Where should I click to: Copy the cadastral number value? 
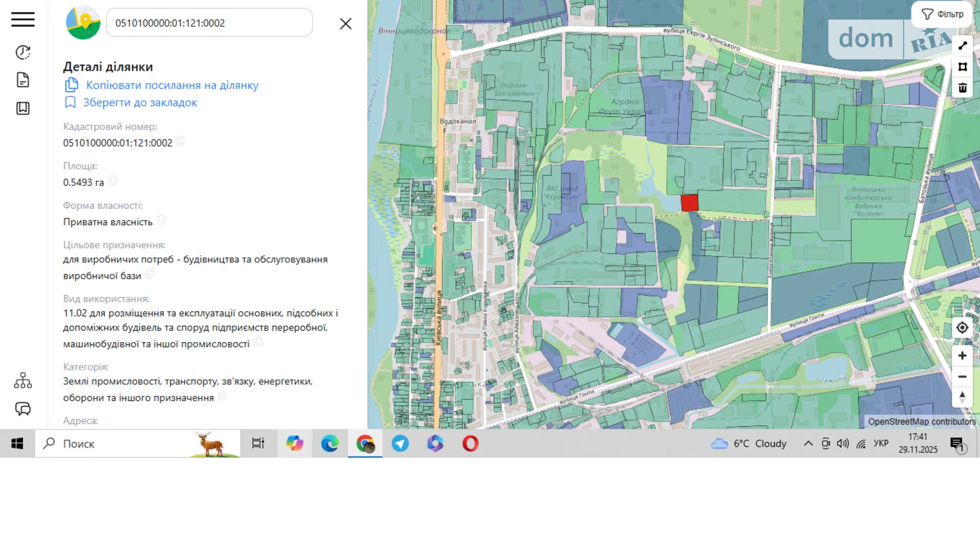point(181,141)
